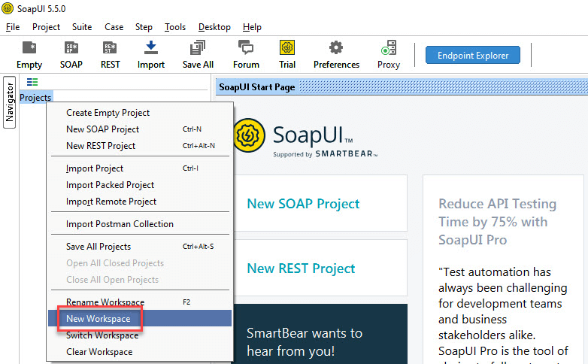
Task: Toggle the vertical Navigator tab
Action: point(10,102)
